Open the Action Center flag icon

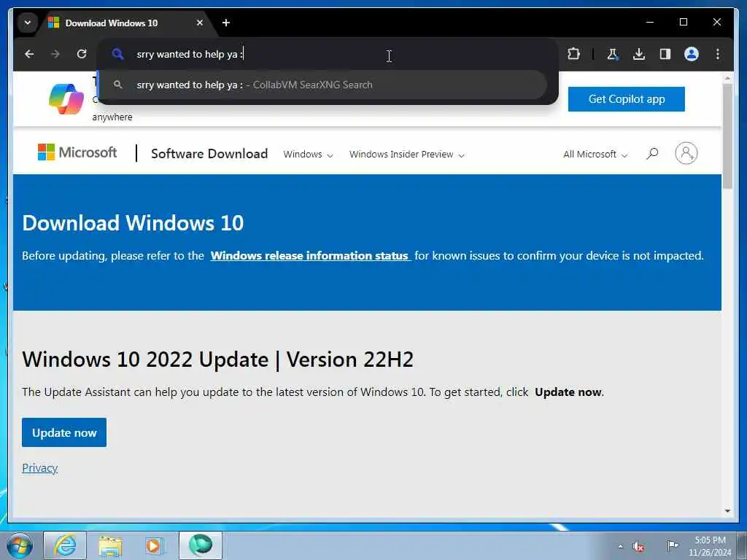click(x=672, y=545)
